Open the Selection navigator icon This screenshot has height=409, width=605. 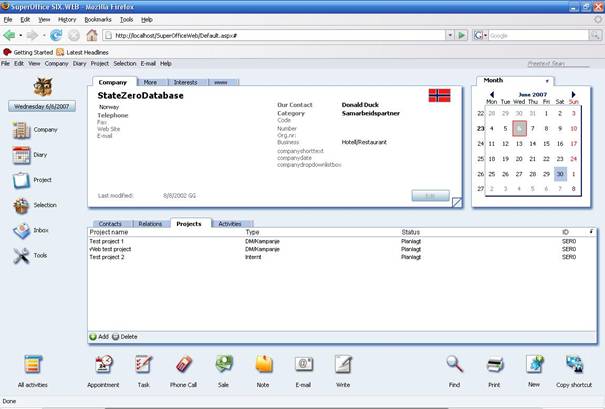click(21, 205)
